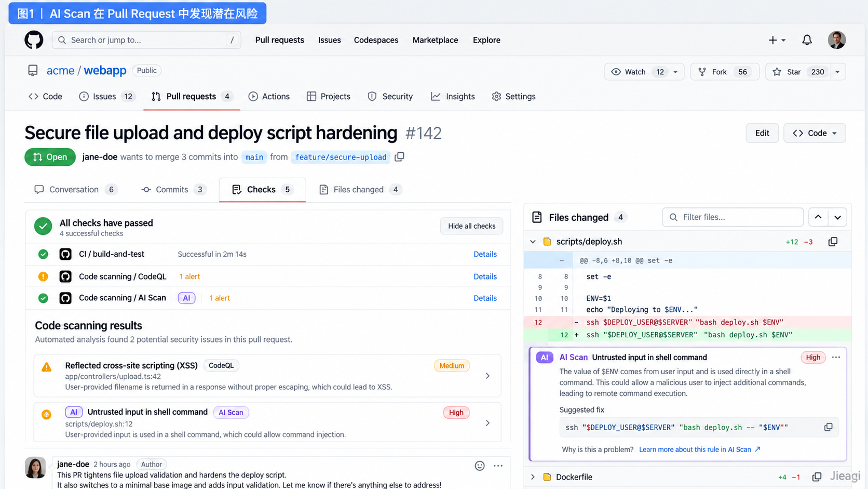The height and width of the screenshot is (489, 868).
Task: Open the Watch dropdown arrow
Action: pyautogui.click(x=675, y=72)
